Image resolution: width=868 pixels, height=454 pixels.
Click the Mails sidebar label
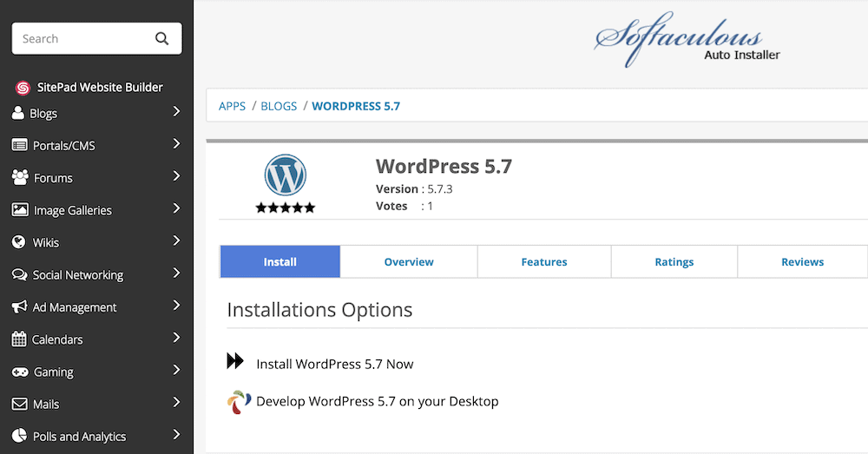(x=46, y=405)
